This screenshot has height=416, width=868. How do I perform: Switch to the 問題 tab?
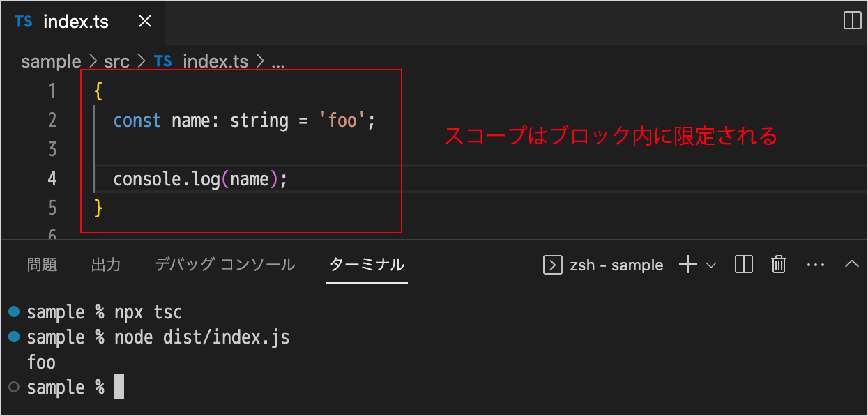(x=42, y=265)
